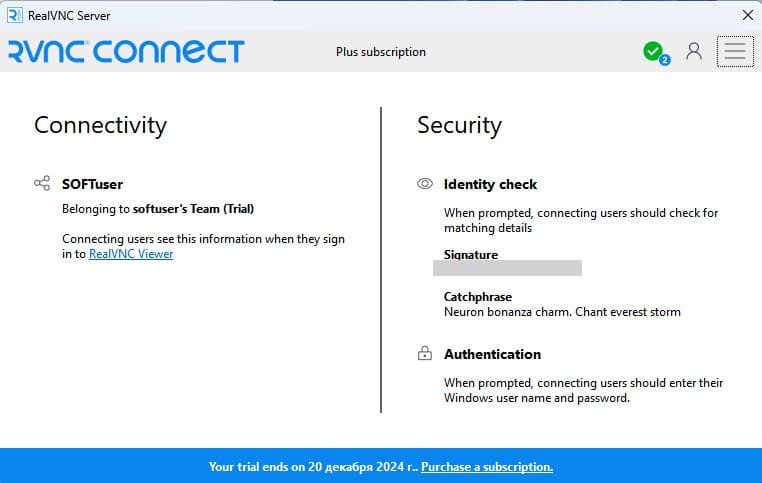Click the Plus subscription label
This screenshot has width=762, height=483.
point(380,52)
